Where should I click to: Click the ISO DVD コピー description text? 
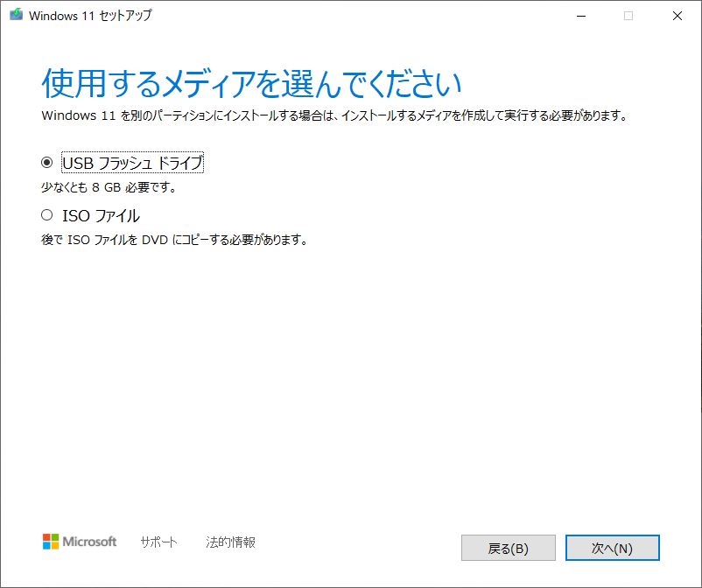coord(174,240)
